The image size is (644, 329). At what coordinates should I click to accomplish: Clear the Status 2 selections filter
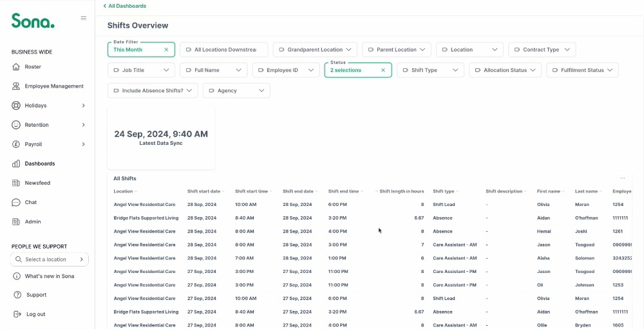pos(383,70)
